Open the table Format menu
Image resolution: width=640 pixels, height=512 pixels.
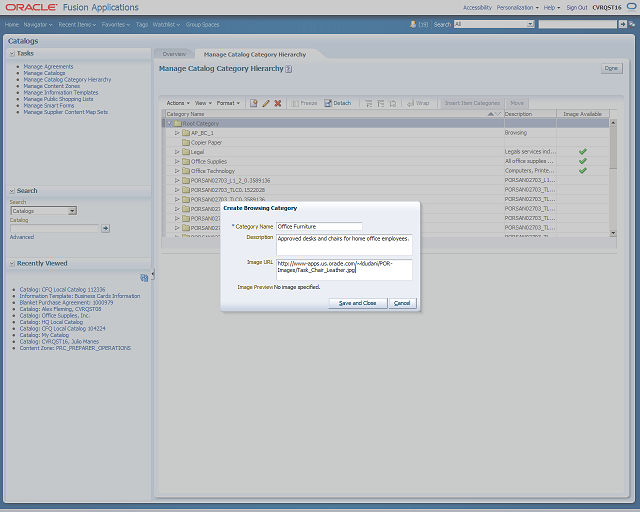[228, 103]
